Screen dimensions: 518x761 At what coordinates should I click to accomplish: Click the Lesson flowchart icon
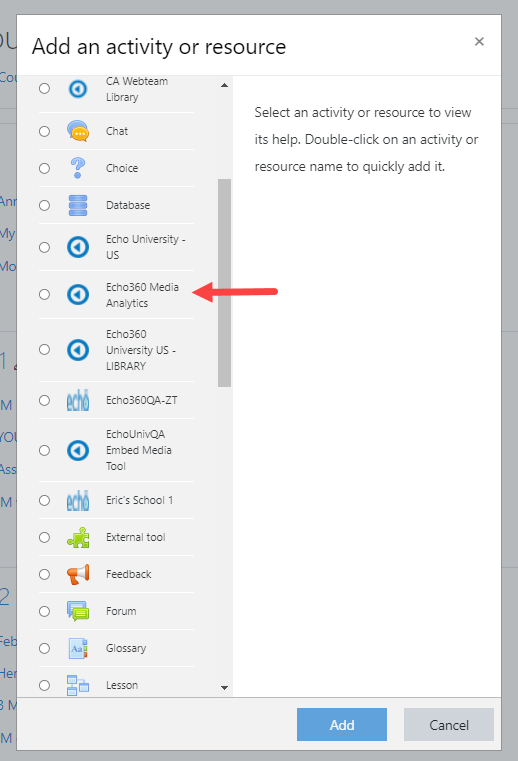(x=78, y=685)
